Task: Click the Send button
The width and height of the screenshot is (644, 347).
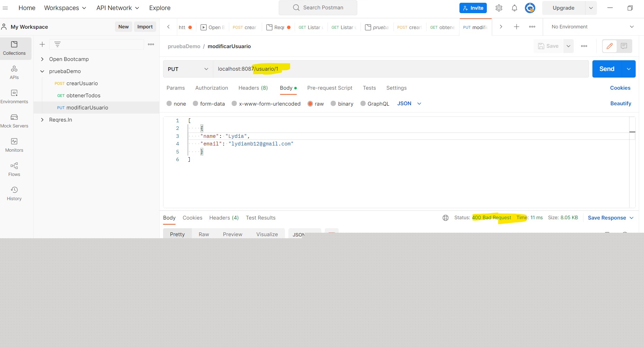Action: pyautogui.click(x=607, y=69)
